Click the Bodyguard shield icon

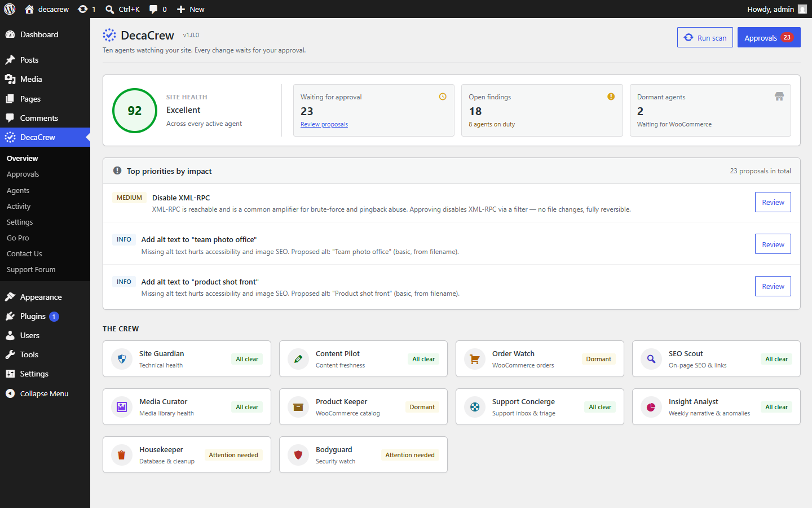(x=298, y=455)
